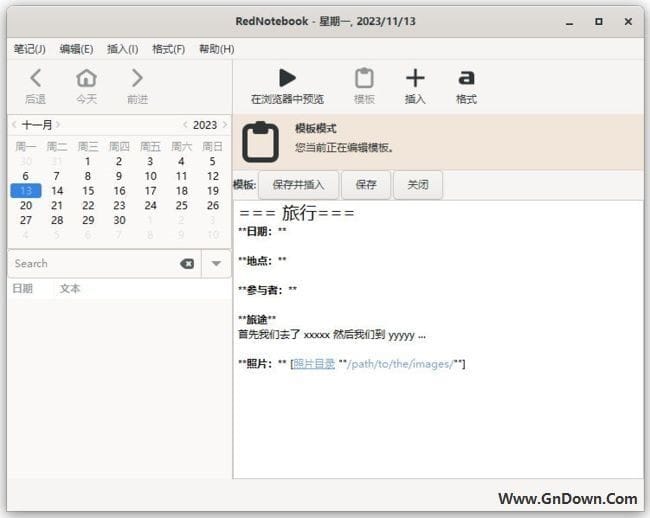Go to the previous month in the calendar

(x=14, y=124)
